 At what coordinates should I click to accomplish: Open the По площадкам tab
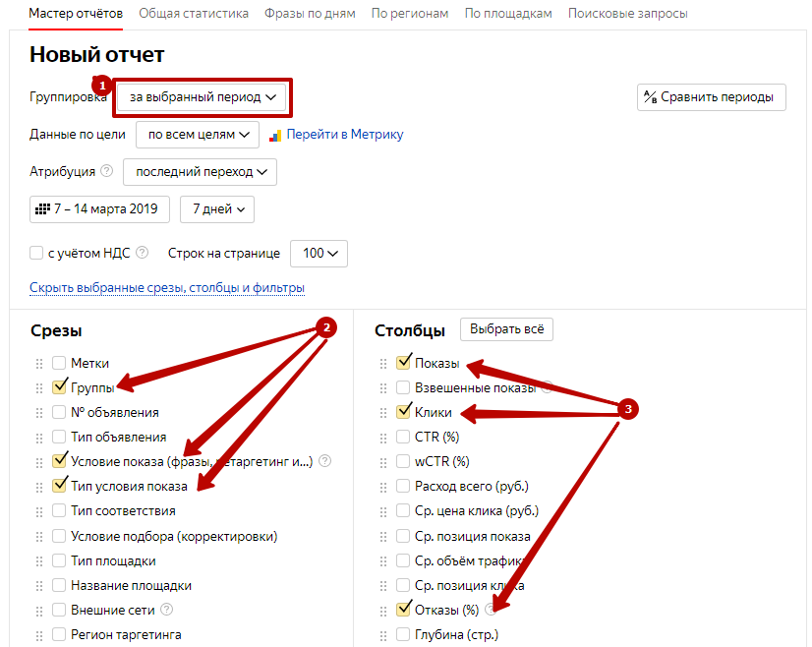pos(508,14)
